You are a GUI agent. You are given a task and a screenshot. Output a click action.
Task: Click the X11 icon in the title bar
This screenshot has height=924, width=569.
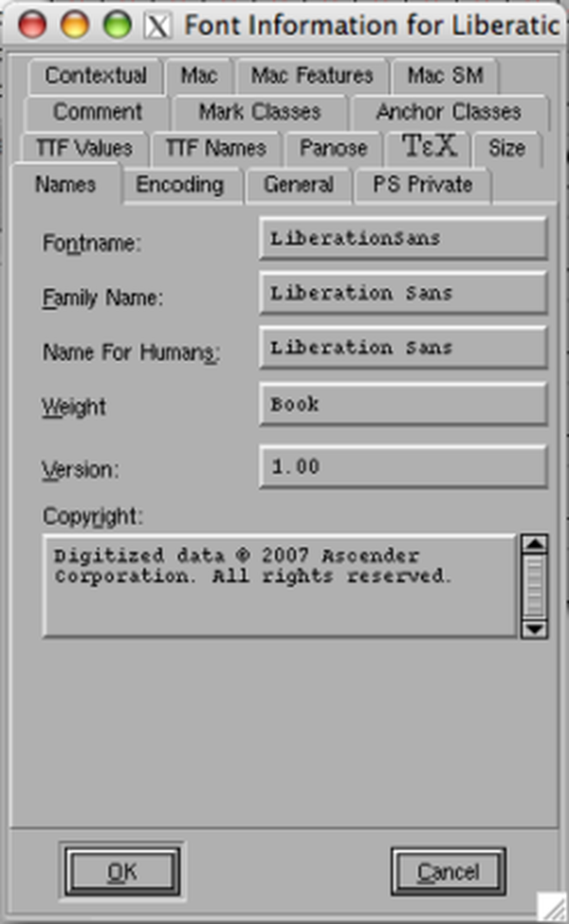(157, 26)
